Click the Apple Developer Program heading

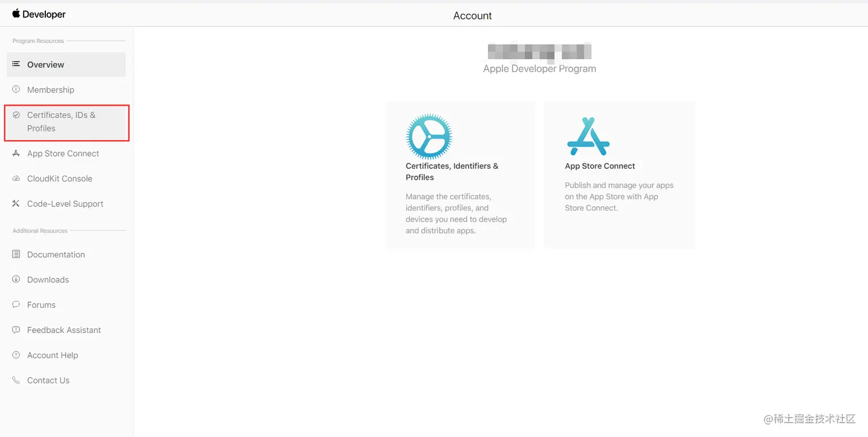coord(540,68)
